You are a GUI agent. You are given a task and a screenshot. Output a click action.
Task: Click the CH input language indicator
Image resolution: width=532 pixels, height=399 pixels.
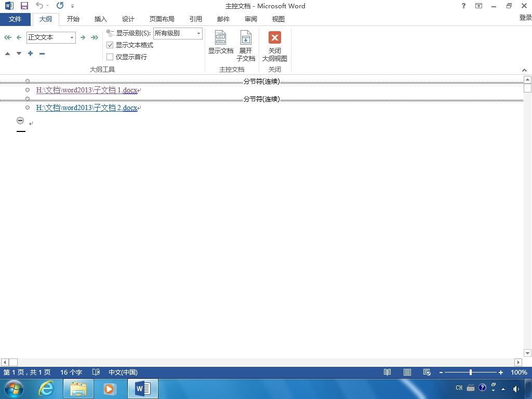coord(459,388)
